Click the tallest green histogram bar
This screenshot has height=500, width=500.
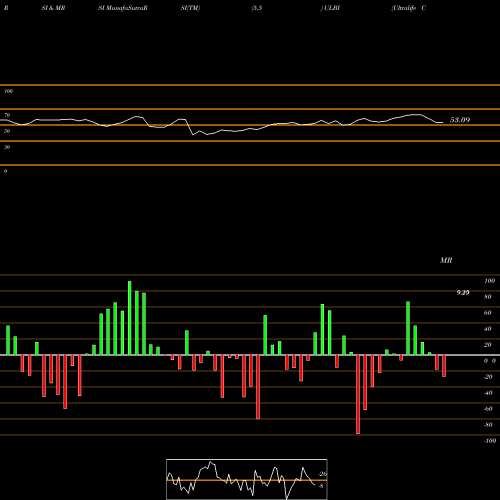[130, 318]
